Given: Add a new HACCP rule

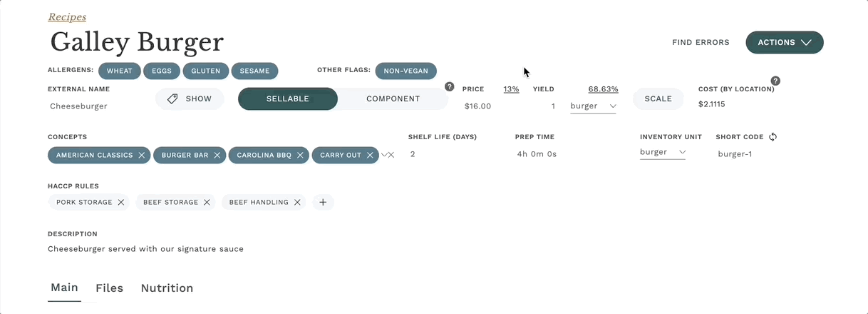Looking at the screenshot, I should coord(323,203).
